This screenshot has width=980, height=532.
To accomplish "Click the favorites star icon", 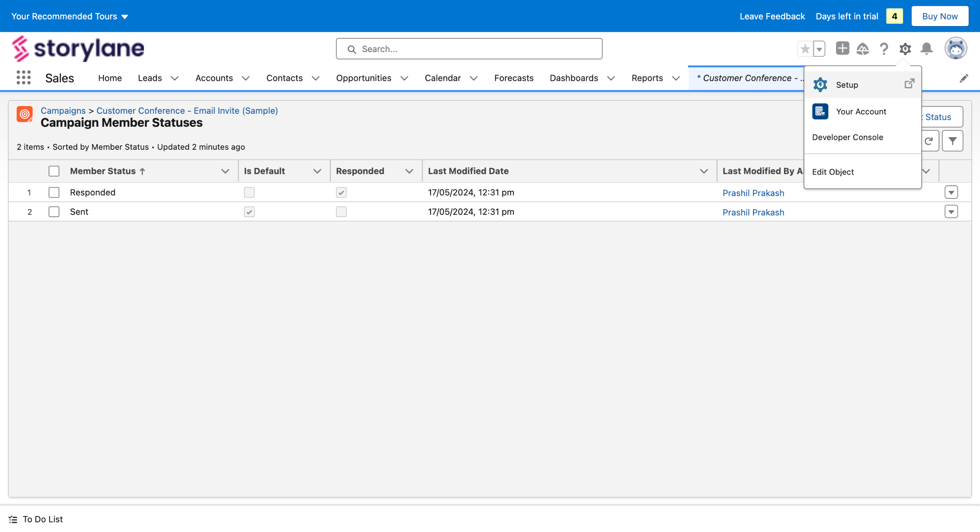I will point(805,49).
